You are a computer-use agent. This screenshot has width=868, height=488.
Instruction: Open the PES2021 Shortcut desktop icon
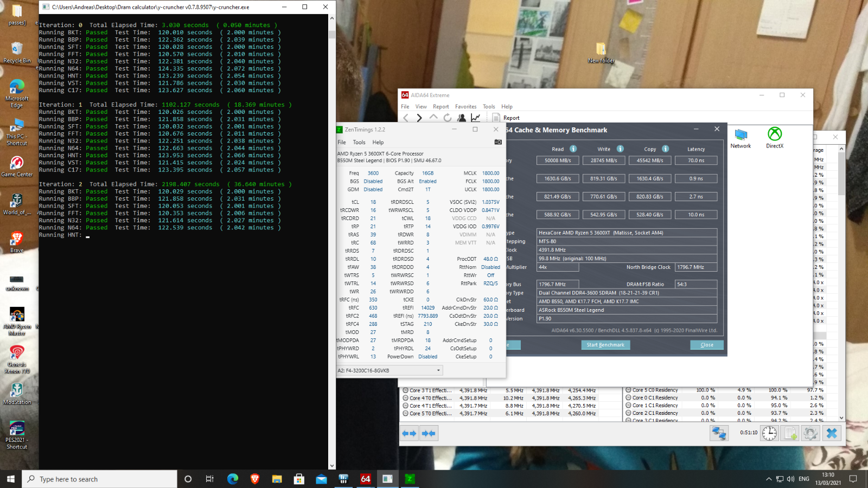17,435
